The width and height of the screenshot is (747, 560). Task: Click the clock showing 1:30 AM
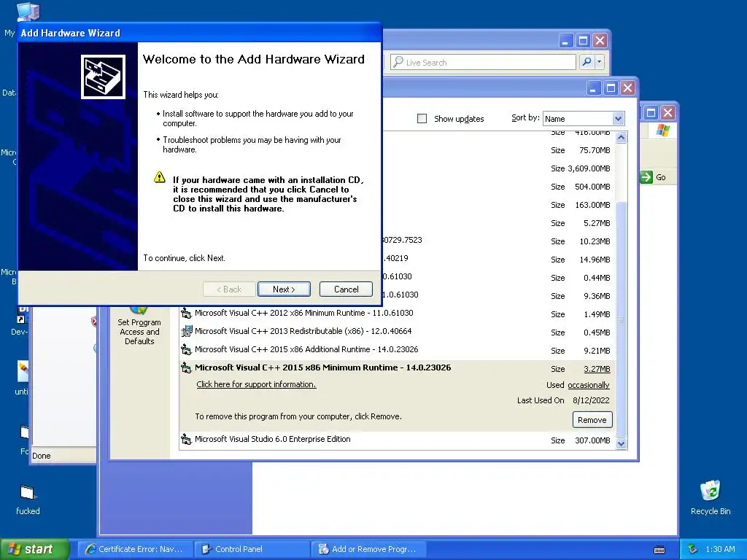tap(720, 549)
